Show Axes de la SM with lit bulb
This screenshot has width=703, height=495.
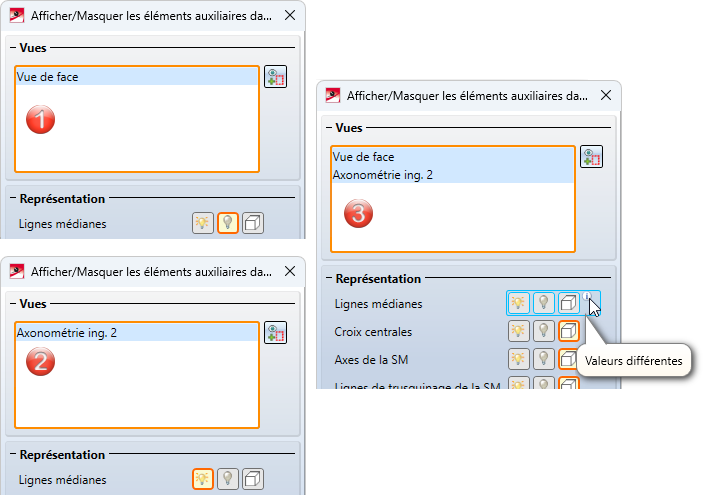pyautogui.click(x=519, y=359)
